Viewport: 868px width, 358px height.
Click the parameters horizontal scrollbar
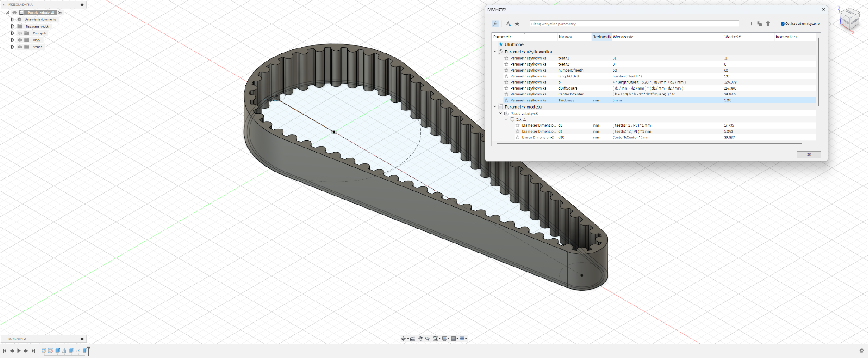[649, 143]
